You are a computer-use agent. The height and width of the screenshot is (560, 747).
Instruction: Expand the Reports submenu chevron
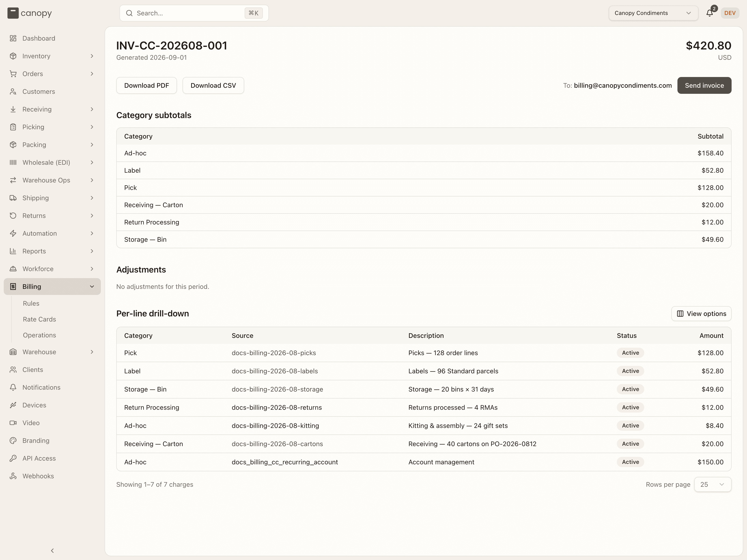click(92, 251)
